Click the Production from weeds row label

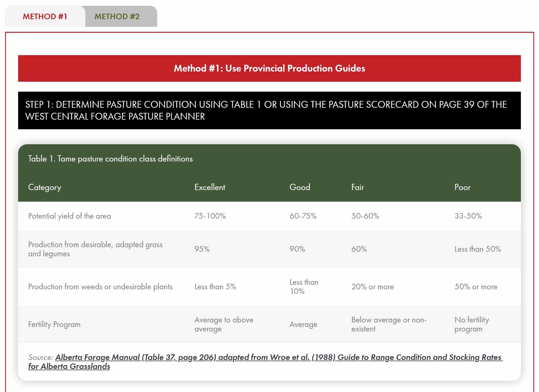click(100, 287)
